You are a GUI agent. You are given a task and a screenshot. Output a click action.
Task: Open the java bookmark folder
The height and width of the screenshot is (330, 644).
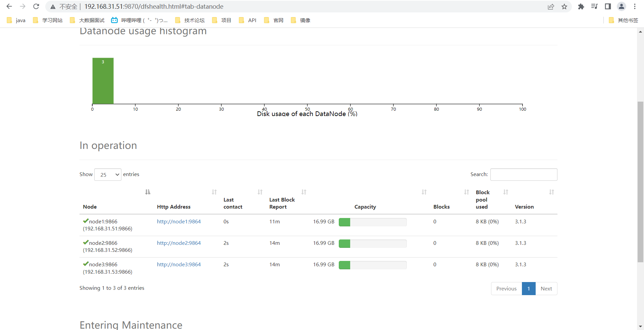coord(16,20)
